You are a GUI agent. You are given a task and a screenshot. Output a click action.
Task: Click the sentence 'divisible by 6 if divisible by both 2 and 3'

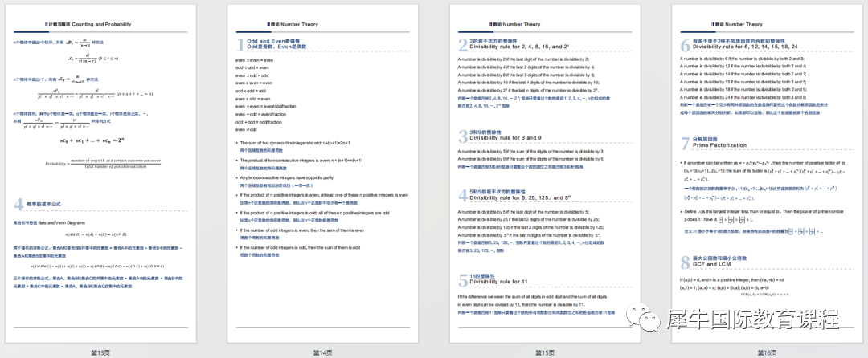point(742,58)
